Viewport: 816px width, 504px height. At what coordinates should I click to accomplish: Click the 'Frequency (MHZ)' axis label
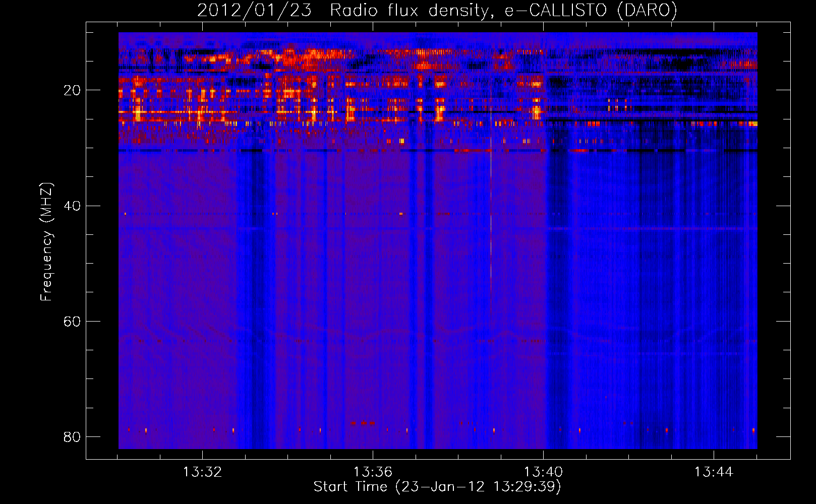coord(46,242)
